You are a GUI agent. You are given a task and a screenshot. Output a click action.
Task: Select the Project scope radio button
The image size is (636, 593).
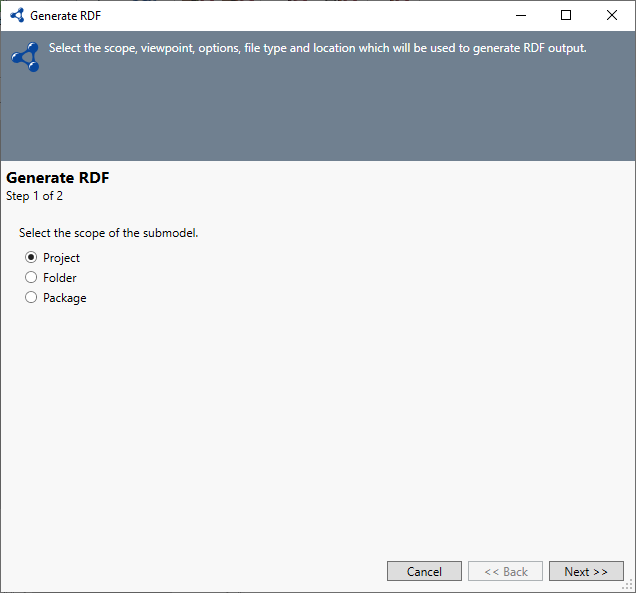31,258
